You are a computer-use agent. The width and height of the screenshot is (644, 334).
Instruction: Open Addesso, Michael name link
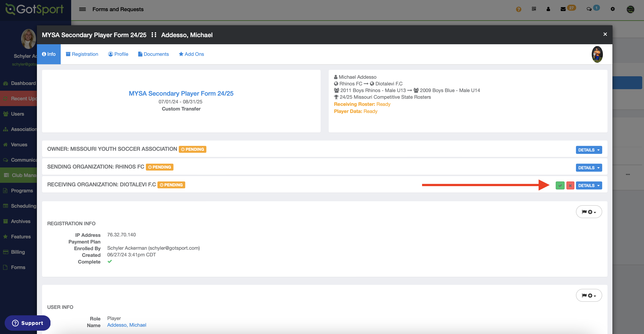click(127, 325)
